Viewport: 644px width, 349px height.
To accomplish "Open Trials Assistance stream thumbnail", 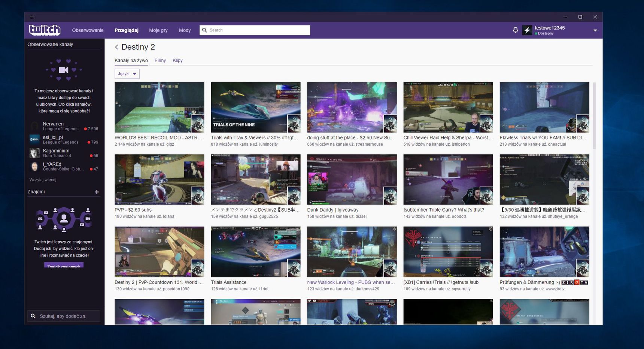I will [x=256, y=252].
